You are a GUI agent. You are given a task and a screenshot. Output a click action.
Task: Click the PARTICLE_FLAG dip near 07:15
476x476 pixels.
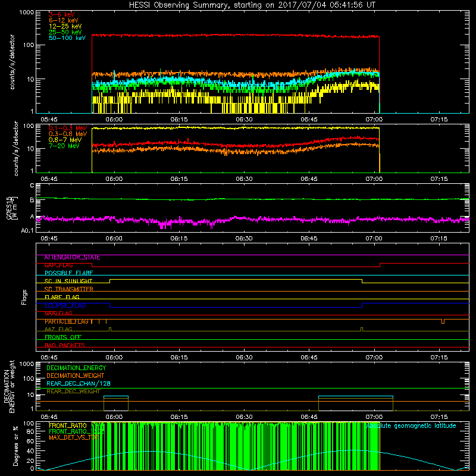[x=443, y=321]
